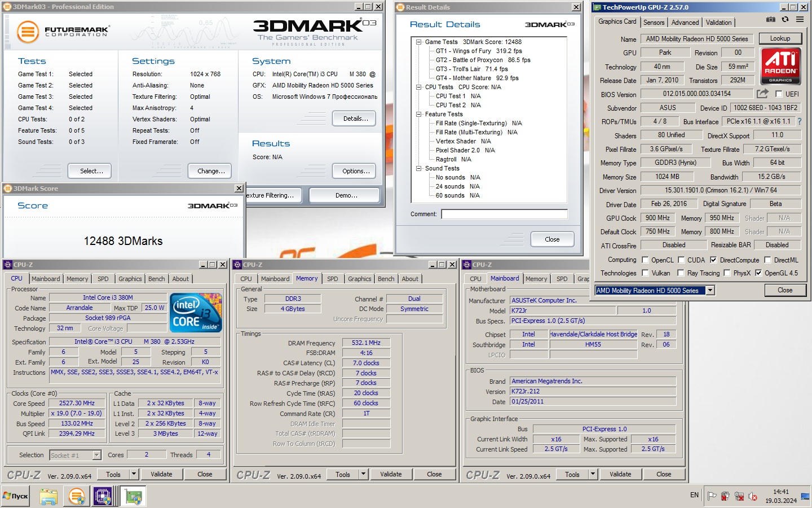The height and width of the screenshot is (508, 812).
Task: Switch to GPU-Z via its taskbar icon
Action: 134,497
